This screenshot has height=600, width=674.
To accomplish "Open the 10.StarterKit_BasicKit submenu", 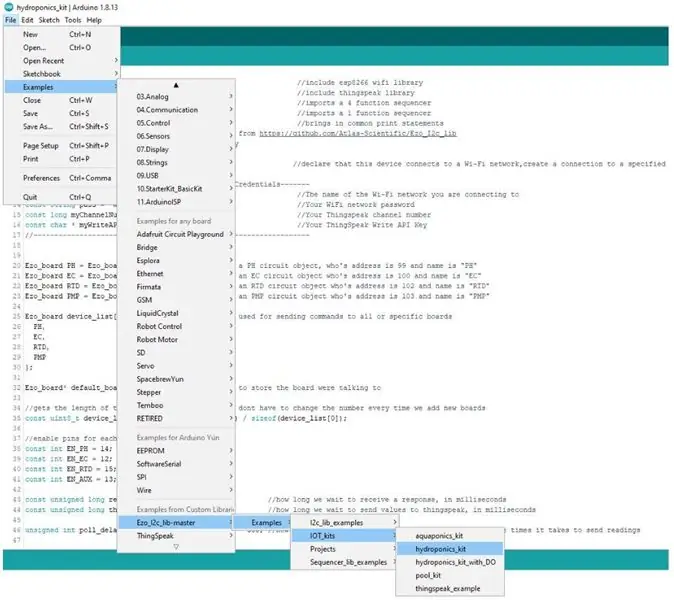I will pos(177,189).
